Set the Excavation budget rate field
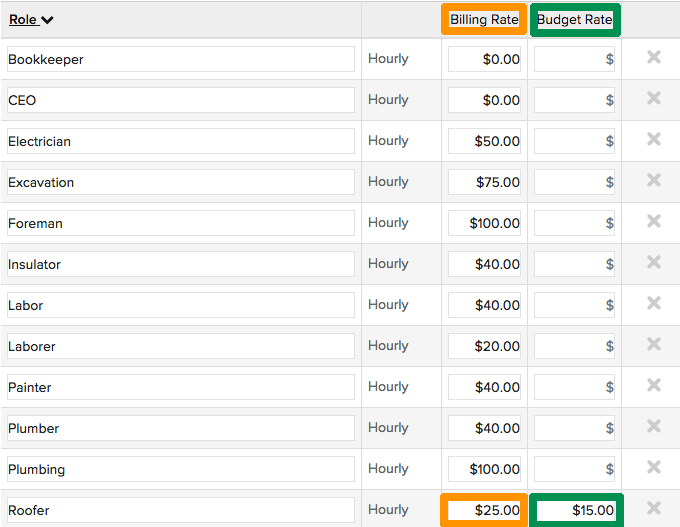680x527 pixels. 574,182
